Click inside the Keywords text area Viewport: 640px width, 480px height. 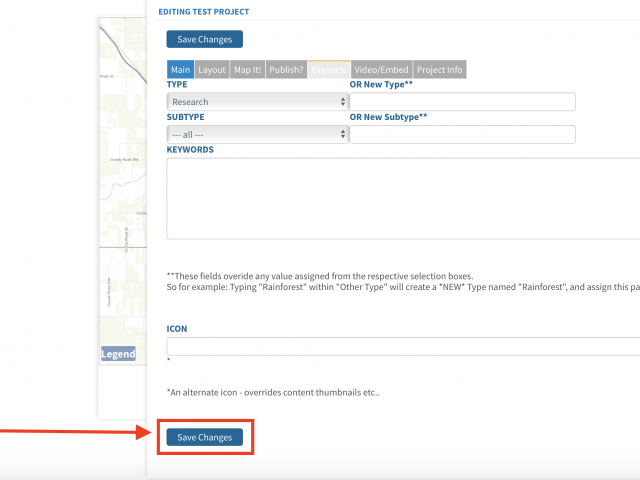402,198
